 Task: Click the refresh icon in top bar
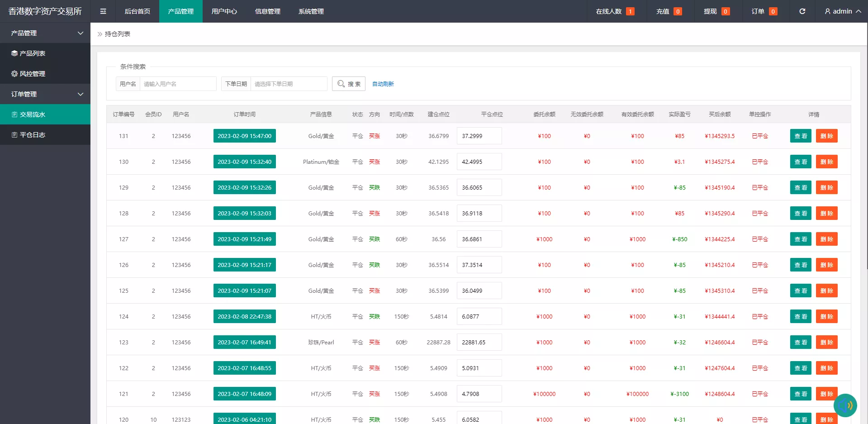point(802,11)
